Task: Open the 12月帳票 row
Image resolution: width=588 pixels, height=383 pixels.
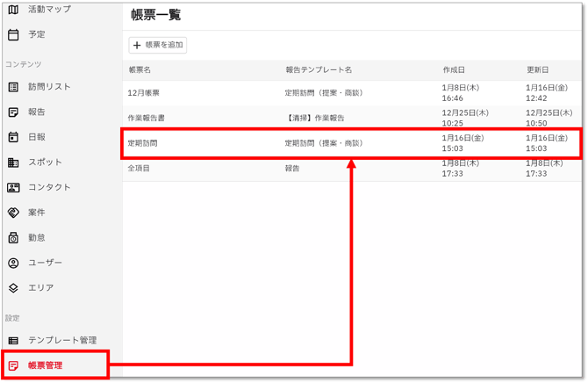Action: pos(144,93)
